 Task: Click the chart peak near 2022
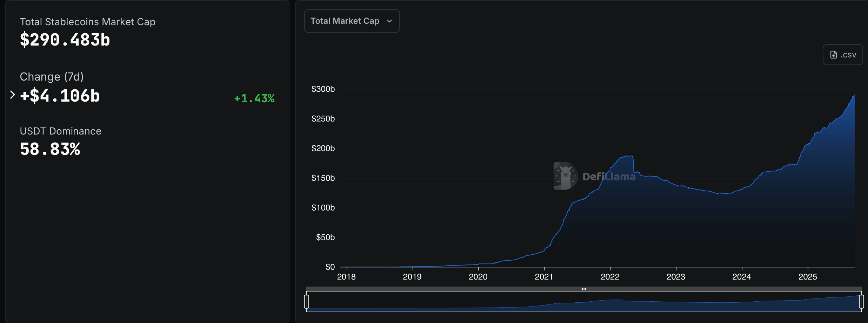click(x=627, y=156)
